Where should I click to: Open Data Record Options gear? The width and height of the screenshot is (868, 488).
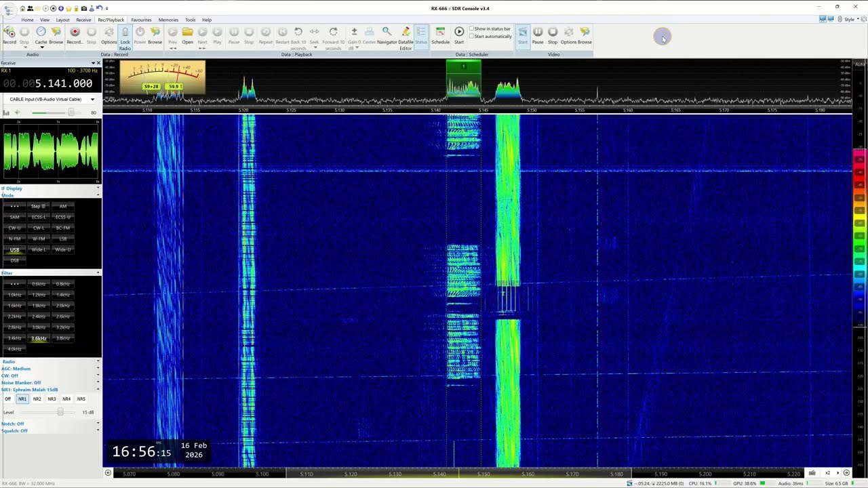[x=109, y=35]
